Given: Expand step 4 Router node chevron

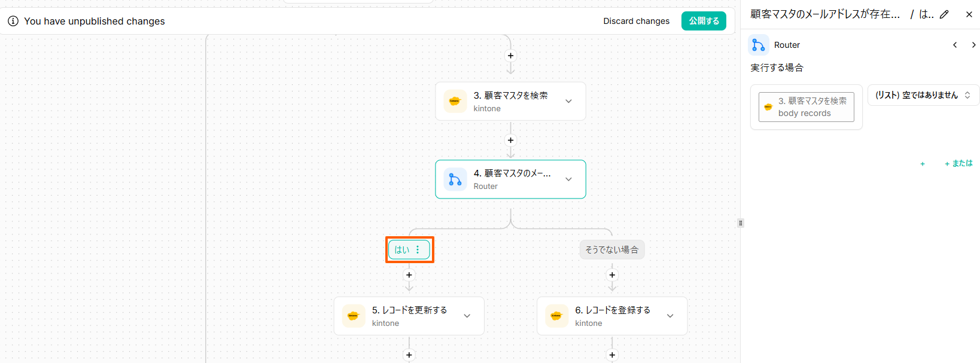Looking at the screenshot, I should pos(568,179).
